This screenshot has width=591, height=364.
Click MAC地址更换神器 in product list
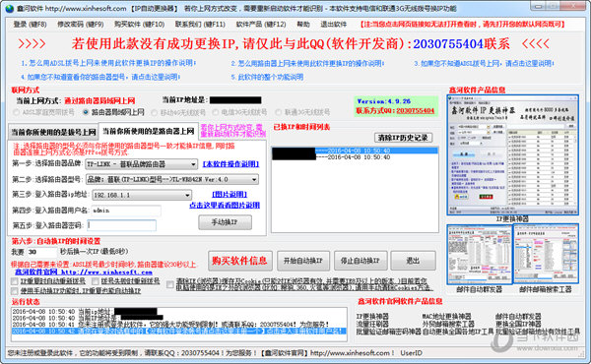446,316
